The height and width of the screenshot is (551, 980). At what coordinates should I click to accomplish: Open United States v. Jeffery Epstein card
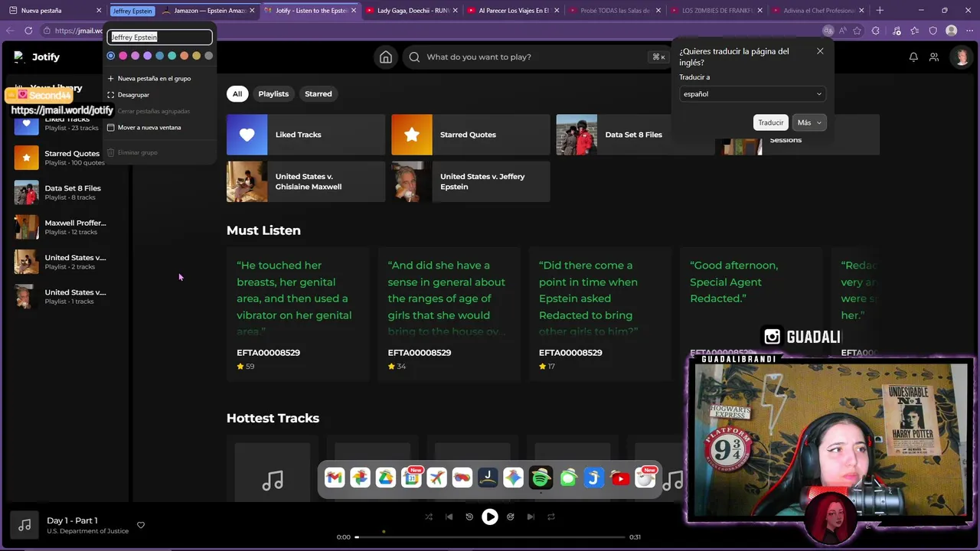470,181
